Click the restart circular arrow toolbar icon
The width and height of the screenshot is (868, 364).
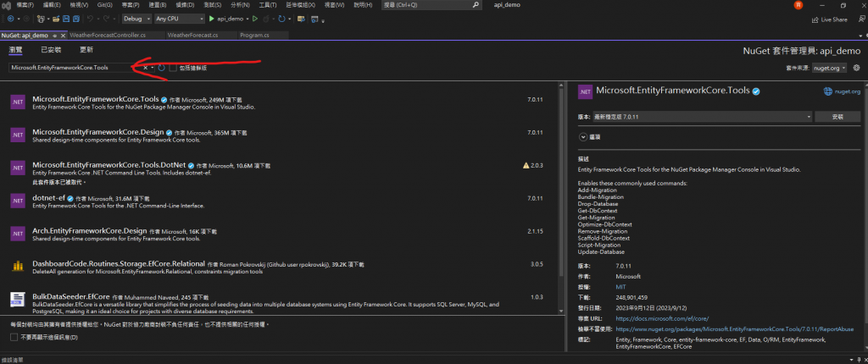click(281, 19)
